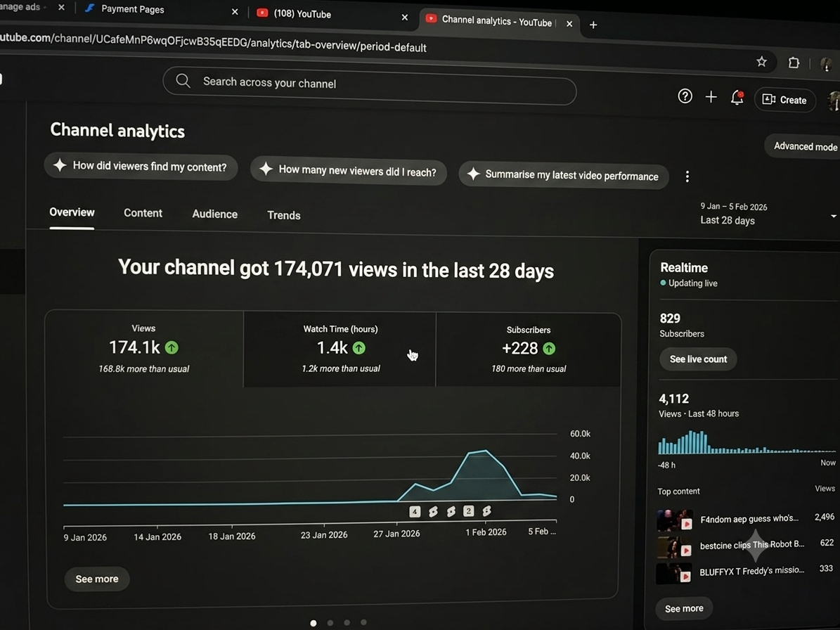This screenshot has width=840, height=630.
Task: Select the Subscribers metric card
Action: click(x=529, y=349)
